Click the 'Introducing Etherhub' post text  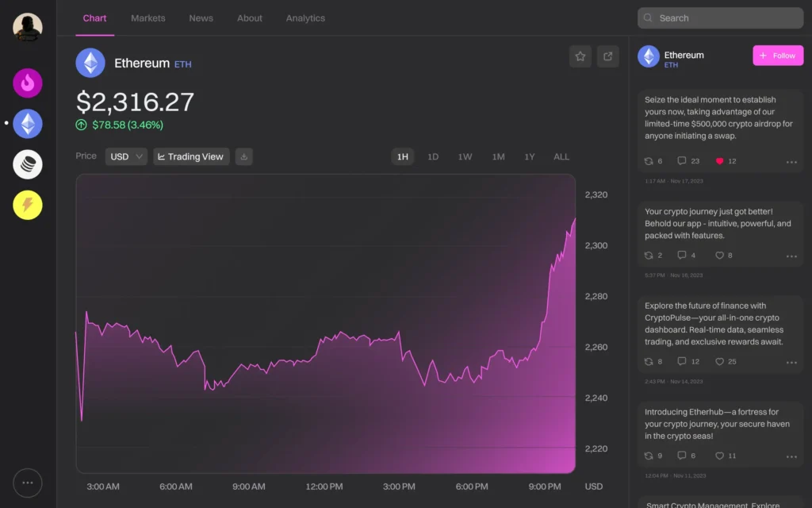coord(717,424)
